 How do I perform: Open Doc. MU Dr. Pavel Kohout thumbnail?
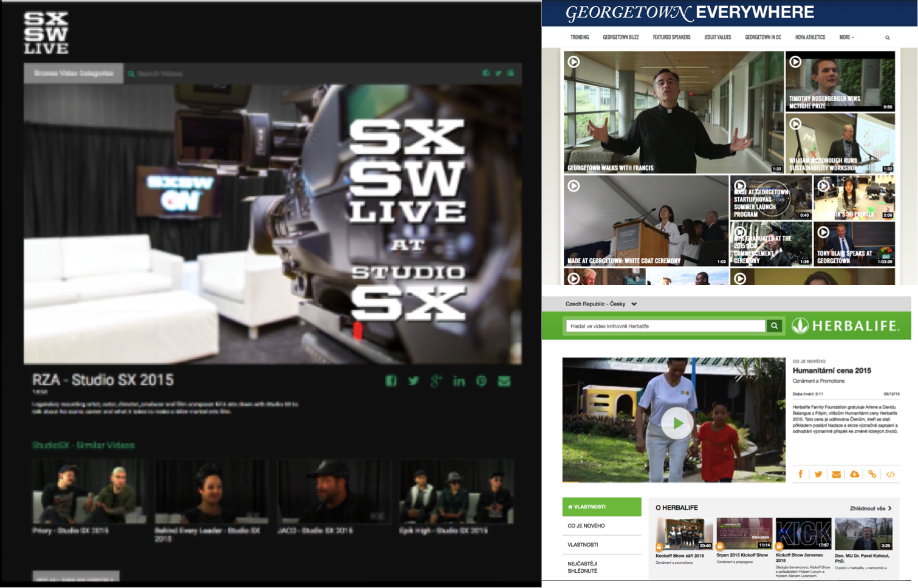coord(863,534)
